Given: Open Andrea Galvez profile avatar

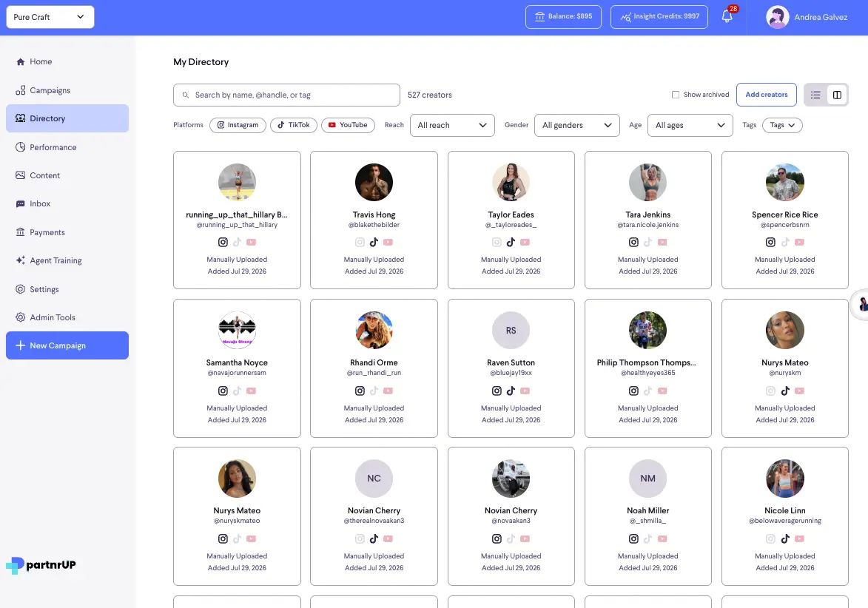Looking at the screenshot, I should [x=777, y=17].
